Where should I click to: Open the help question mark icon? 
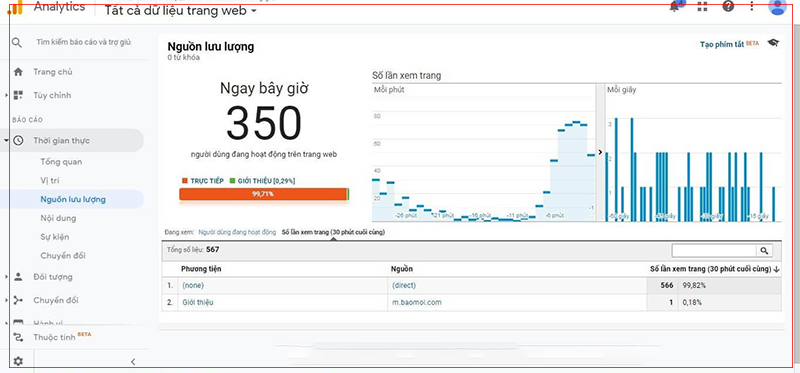click(728, 7)
